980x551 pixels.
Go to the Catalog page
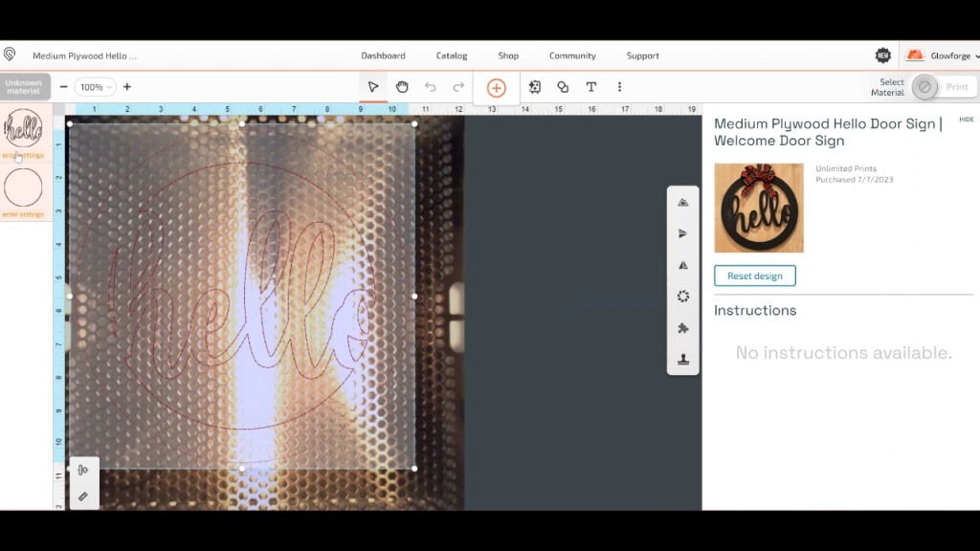[x=452, y=55]
